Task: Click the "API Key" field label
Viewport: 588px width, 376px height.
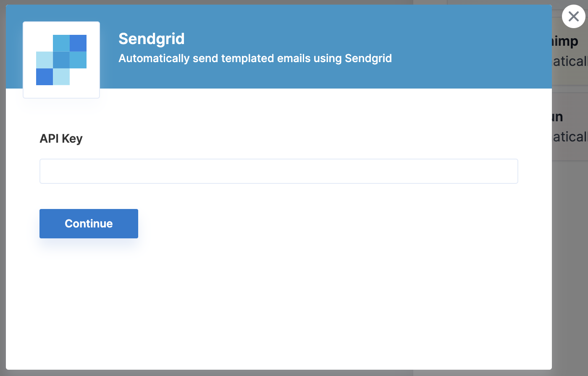Action: 61,138
